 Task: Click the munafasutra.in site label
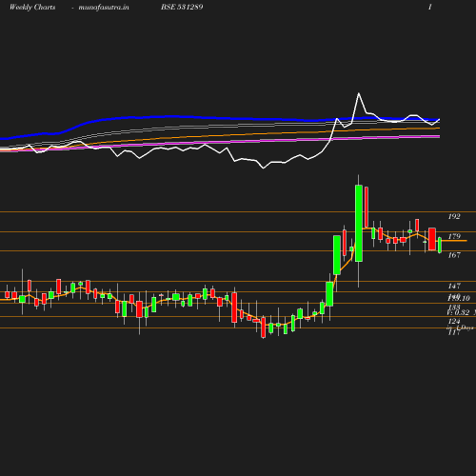click(104, 7)
